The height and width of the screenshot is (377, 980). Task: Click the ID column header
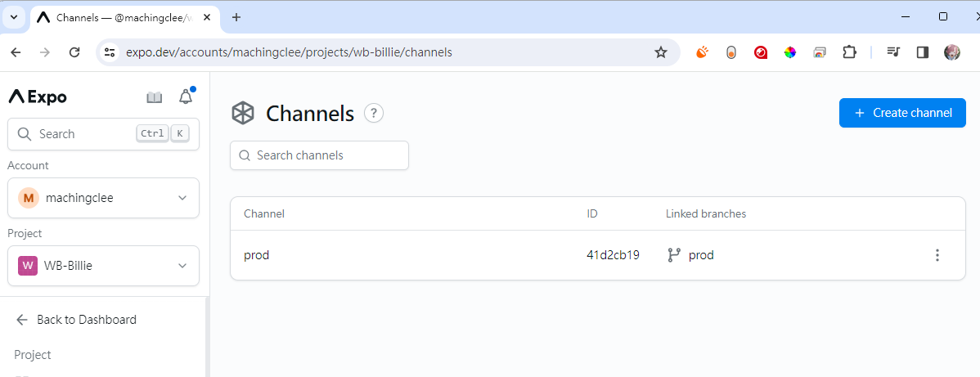[x=592, y=213]
